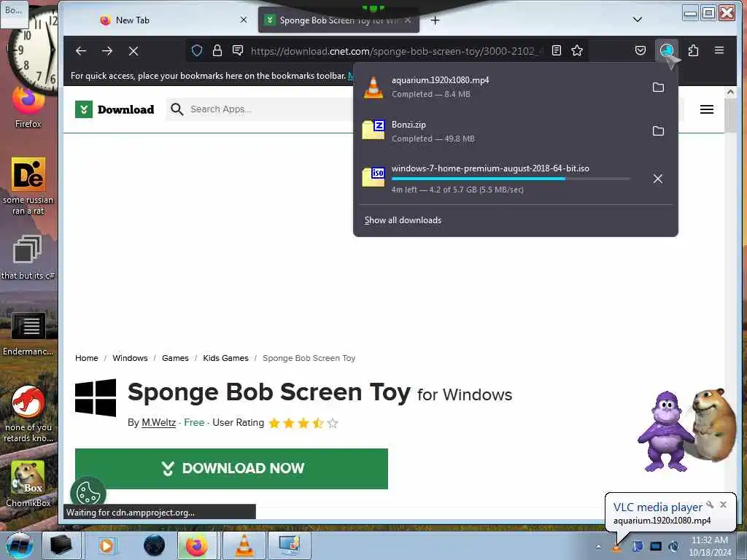Close the VLC media player notification
This screenshot has height=560, width=747.
pyautogui.click(x=723, y=505)
